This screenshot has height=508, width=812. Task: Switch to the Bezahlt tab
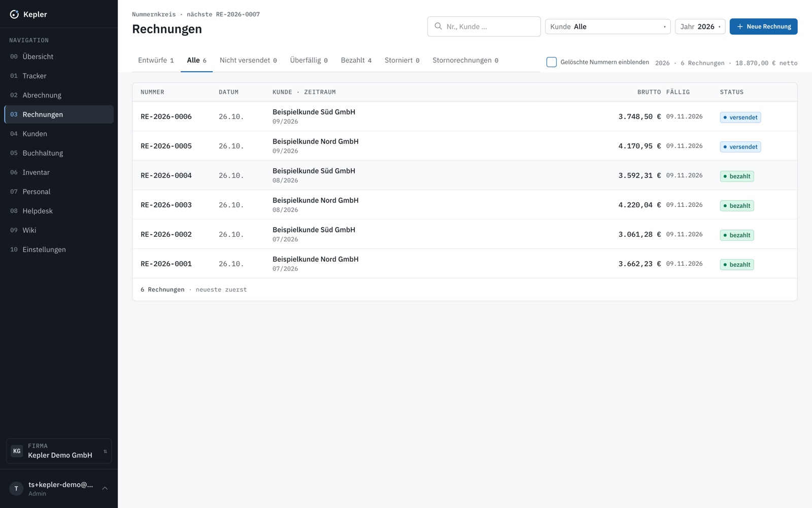(x=356, y=60)
